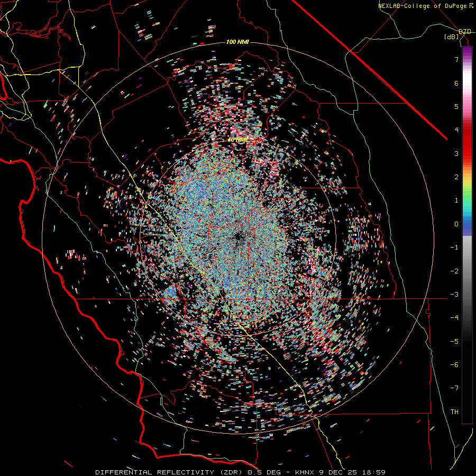476x476 pixels.
Task: Click the 100 NMI range ring label
Action: (237, 42)
